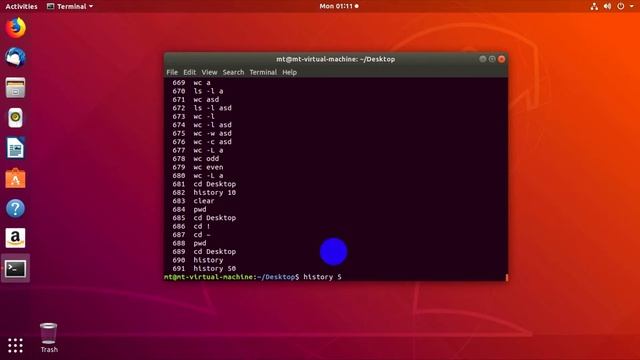Open the Amazon dock launcher

point(16,238)
